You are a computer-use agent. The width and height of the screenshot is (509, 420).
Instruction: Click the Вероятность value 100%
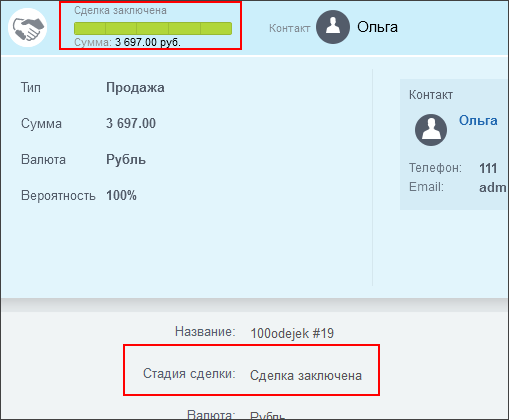121,195
